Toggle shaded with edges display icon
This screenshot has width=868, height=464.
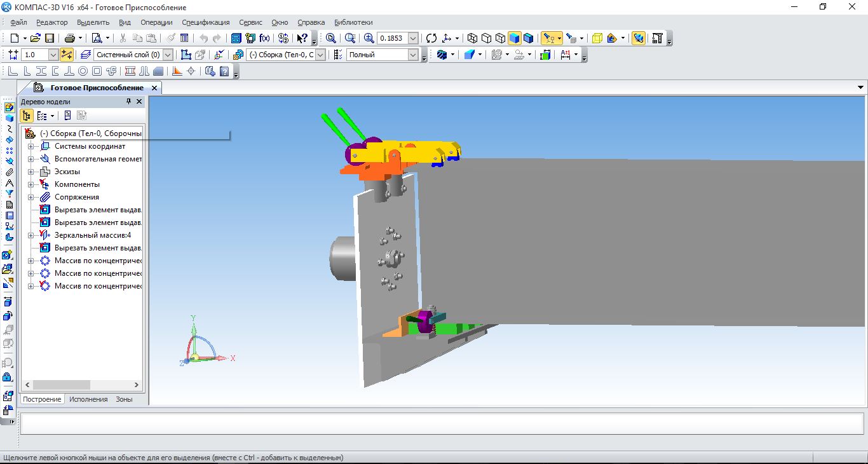point(528,38)
